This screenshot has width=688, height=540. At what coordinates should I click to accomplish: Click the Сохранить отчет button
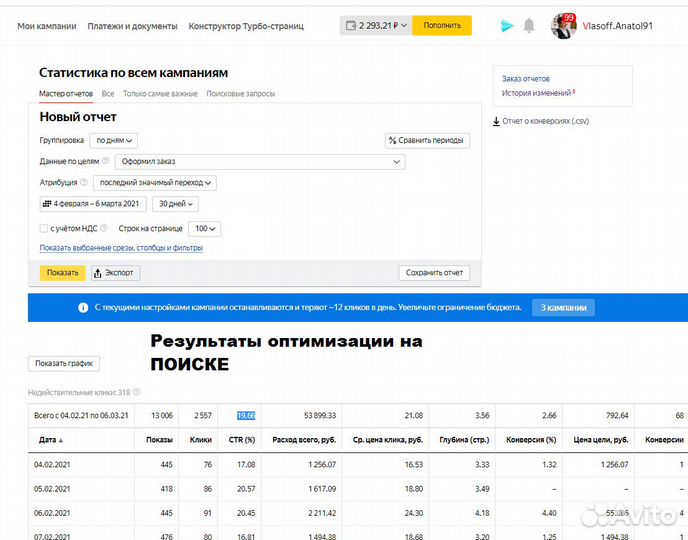click(434, 273)
